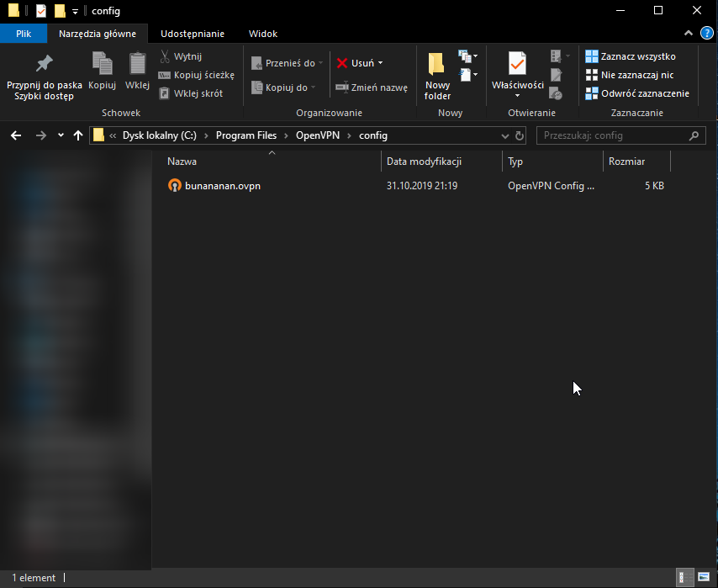Create a new folder with Nowy folder
The height and width of the screenshot is (588, 718).
click(437, 74)
